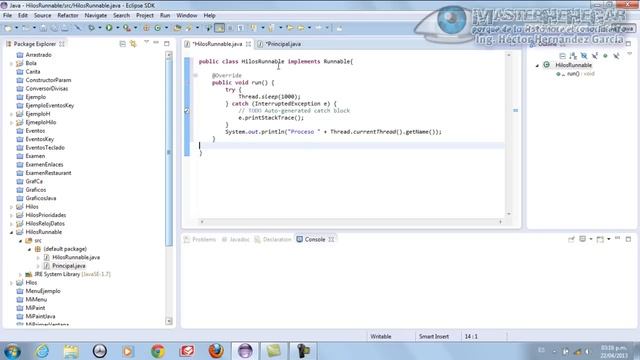640x360 pixels.
Task: Expand the JRE System Library node
Action: pos(20,274)
